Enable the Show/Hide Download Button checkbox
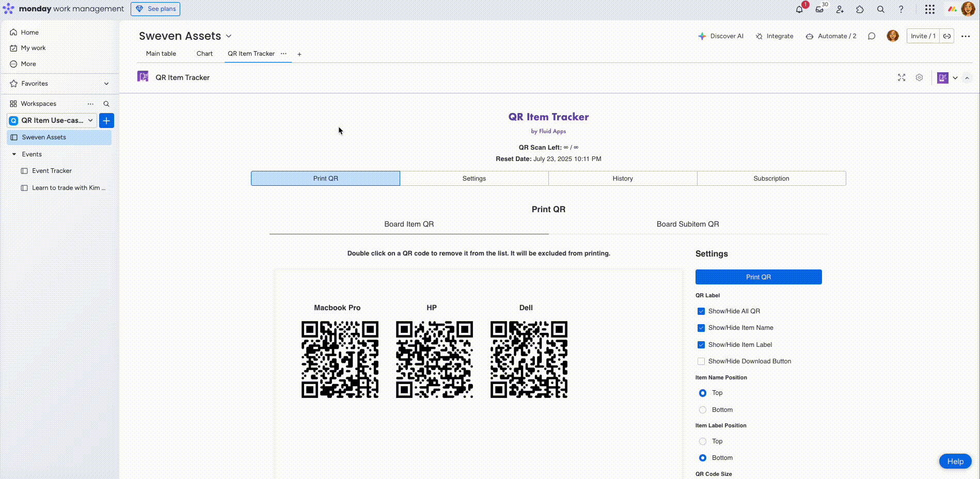The image size is (980, 479). [701, 361]
